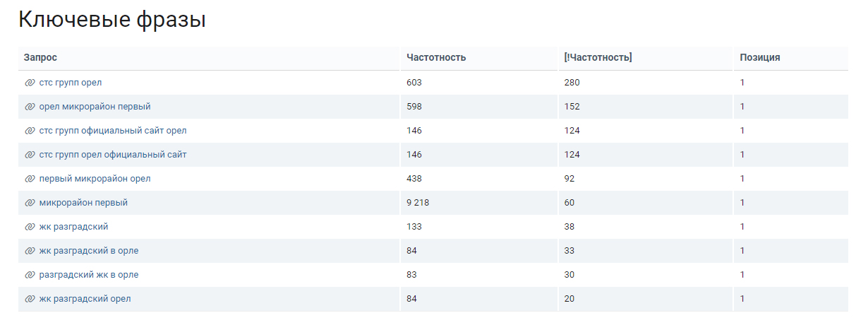Screen dimensions: 868x325
Task: Sort by the 'Запрос' column header
Action: 40,58
